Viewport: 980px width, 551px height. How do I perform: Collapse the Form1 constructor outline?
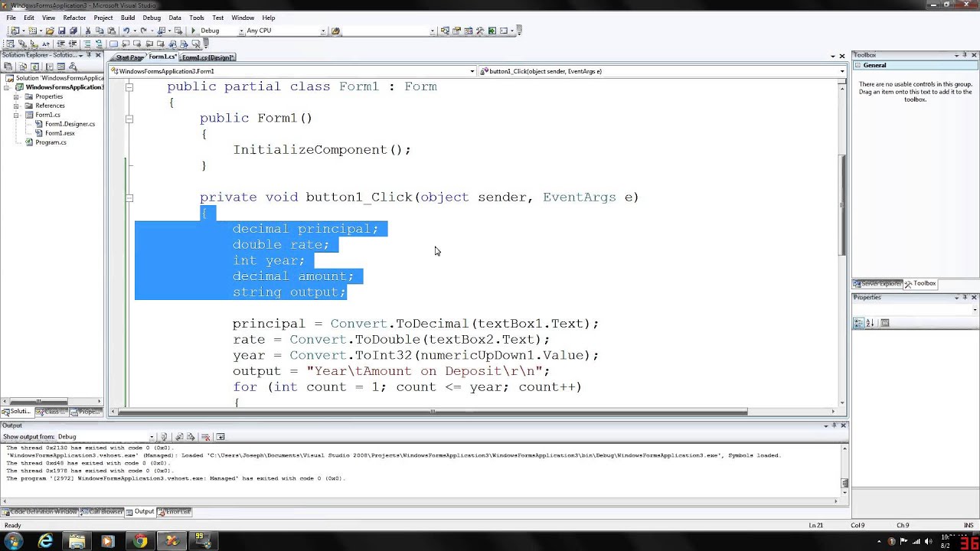(129, 119)
